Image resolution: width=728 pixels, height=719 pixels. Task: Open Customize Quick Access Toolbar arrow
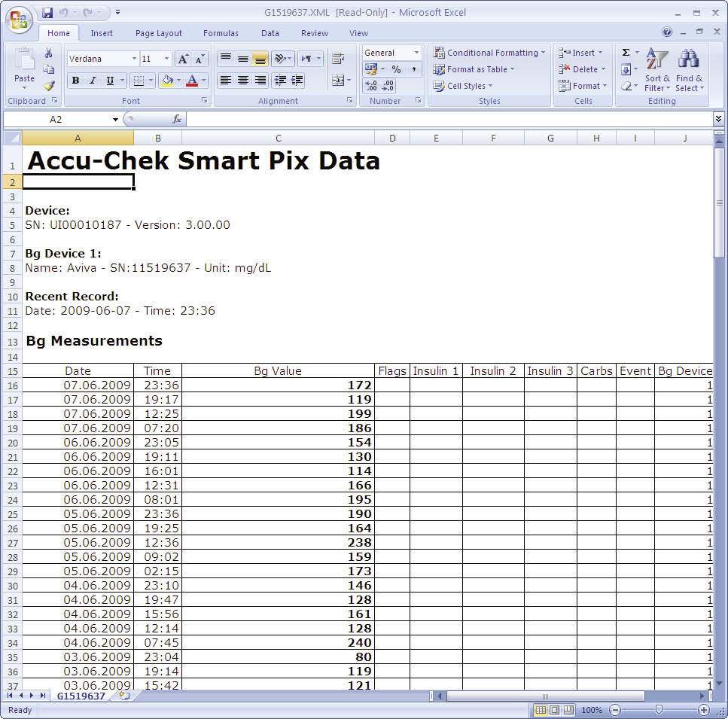[118, 13]
